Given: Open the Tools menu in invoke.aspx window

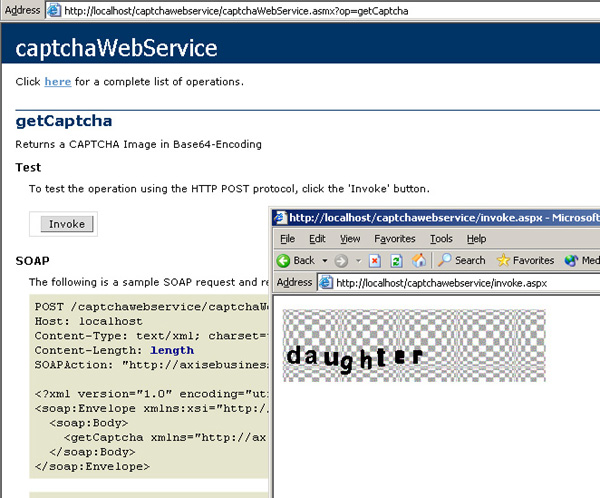Looking at the screenshot, I should click(x=441, y=239).
